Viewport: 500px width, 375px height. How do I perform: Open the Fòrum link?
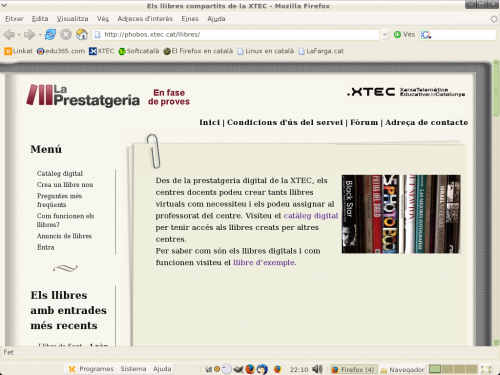364,122
